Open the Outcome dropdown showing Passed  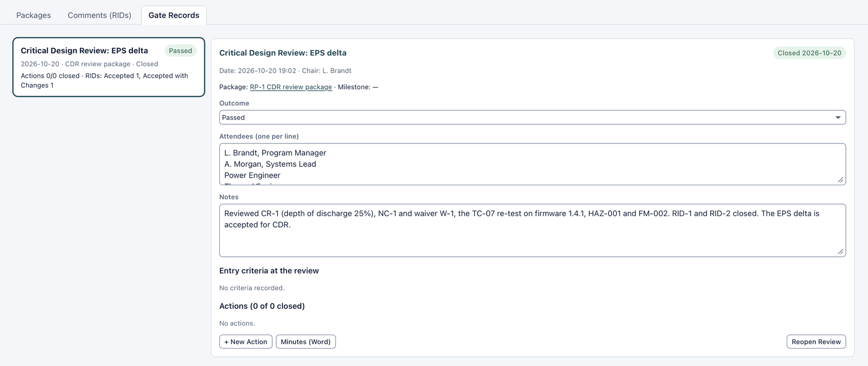532,117
